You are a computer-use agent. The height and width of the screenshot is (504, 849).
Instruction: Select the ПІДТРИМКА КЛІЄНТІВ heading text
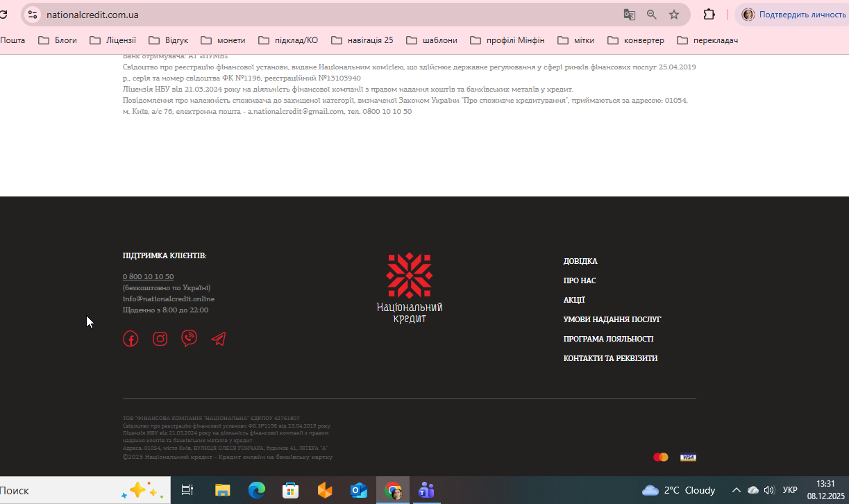tap(165, 255)
